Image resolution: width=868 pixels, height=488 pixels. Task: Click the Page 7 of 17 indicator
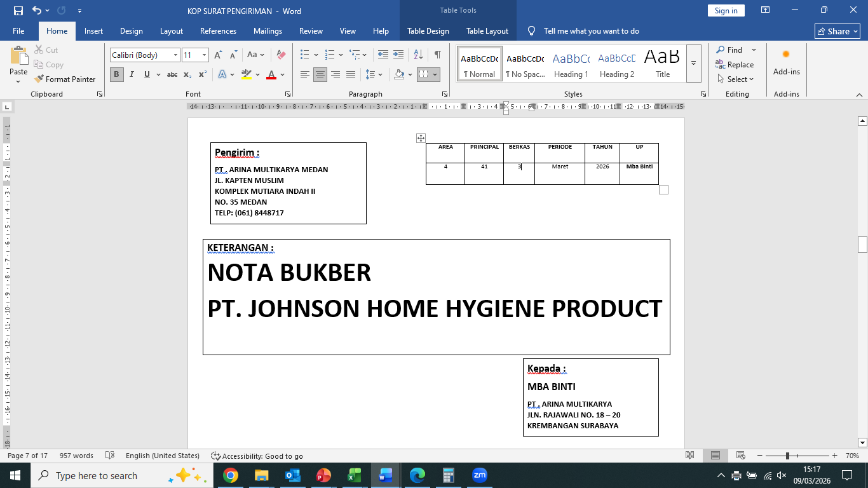(27, 456)
